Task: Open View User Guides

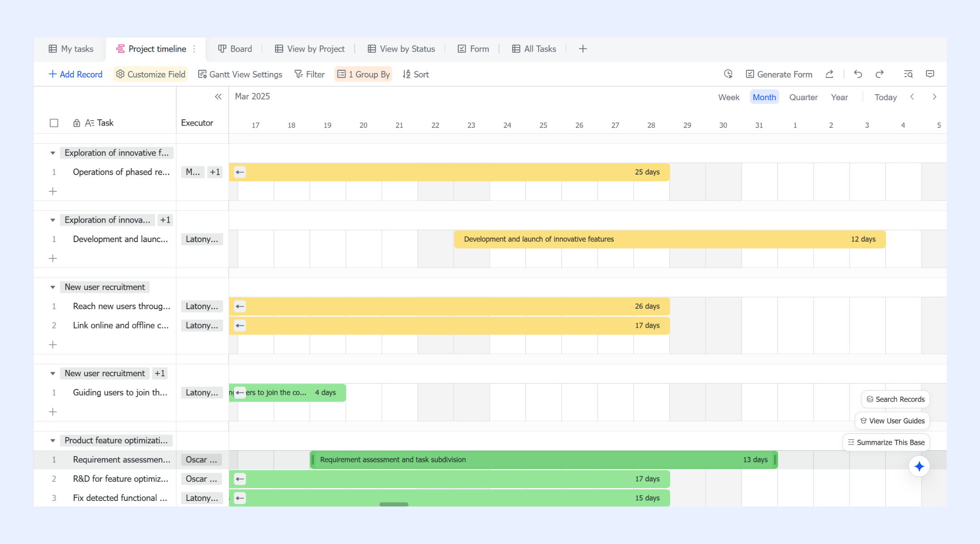Action: pyautogui.click(x=892, y=421)
